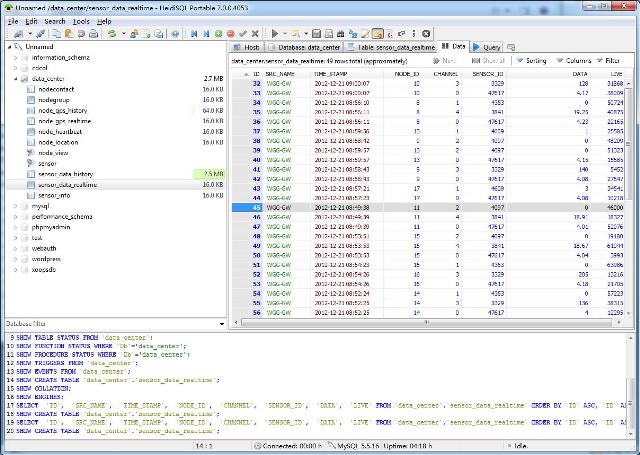
Task: Switch to the Query tab
Action: [x=489, y=47]
